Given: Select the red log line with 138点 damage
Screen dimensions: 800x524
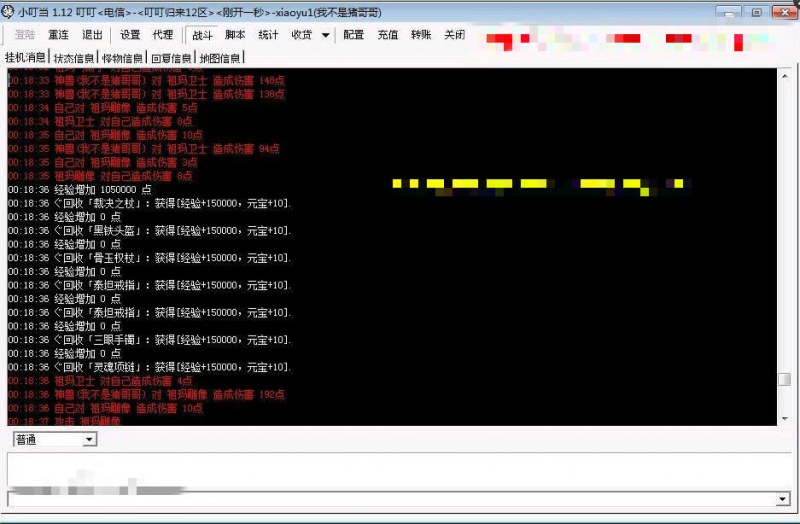Looking at the screenshot, I should 146,94.
